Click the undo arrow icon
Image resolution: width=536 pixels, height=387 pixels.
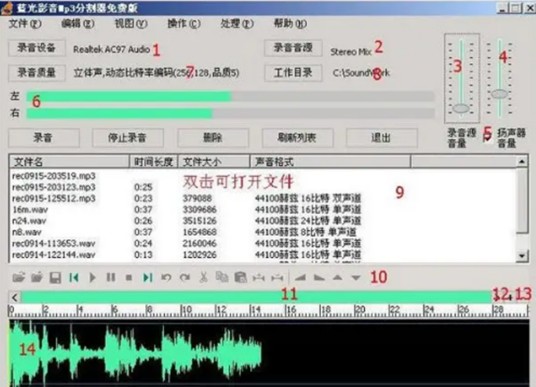[166, 277]
